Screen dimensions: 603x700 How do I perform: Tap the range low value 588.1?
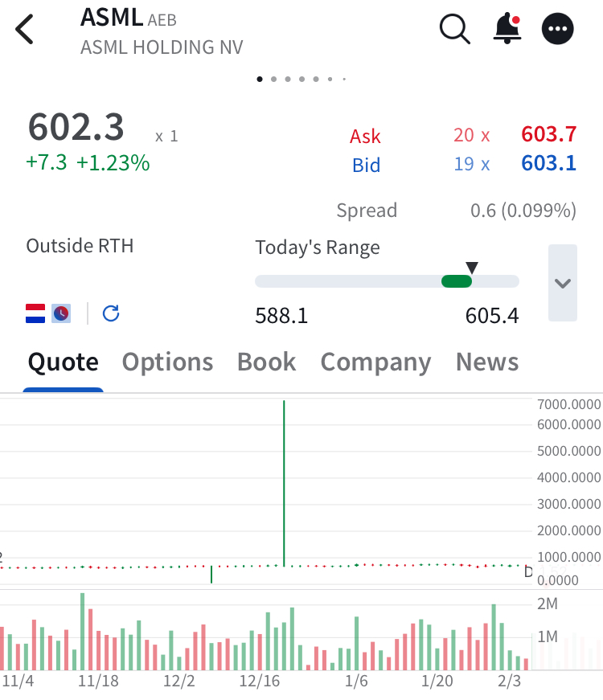click(281, 316)
